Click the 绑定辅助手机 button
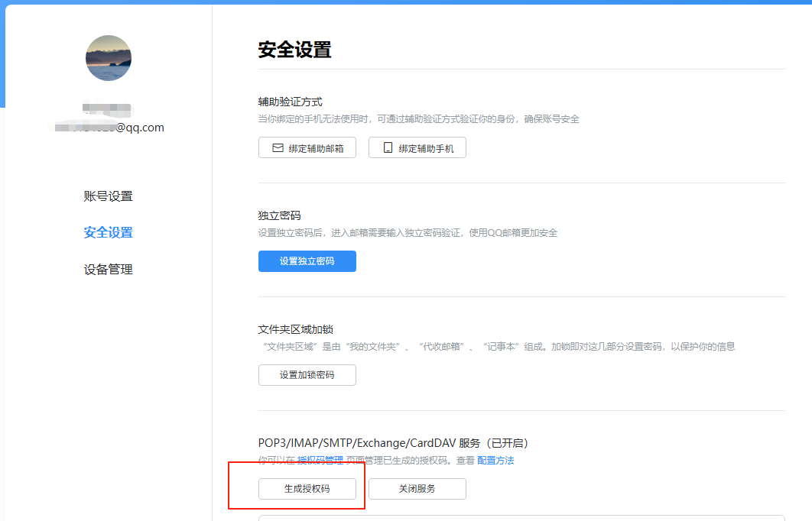Screen dimensions: 812x521 [417, 147]
